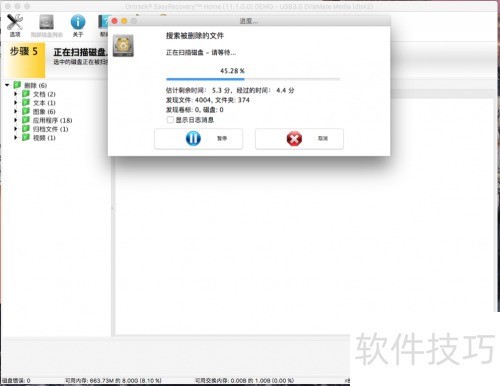Image resolution: width=500 pixels, height=386 pixels.
Task: Expand the 文档 (2) tree node
Action: 15,94
